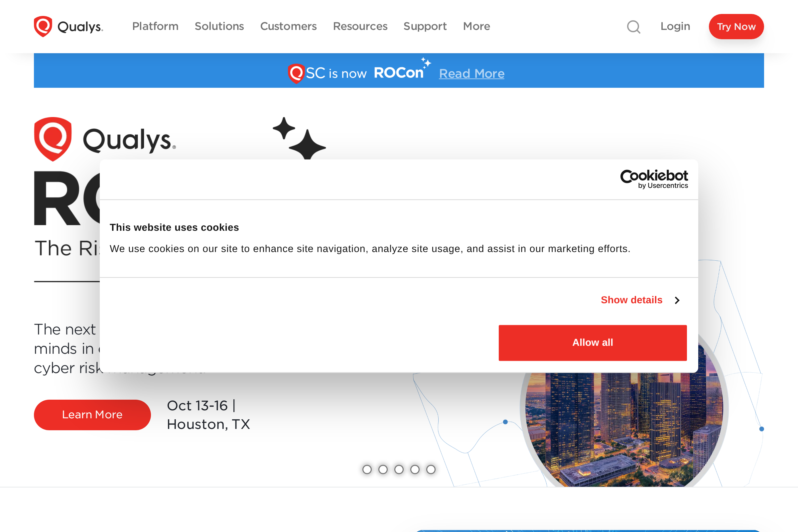798x532 pixels.
Task: Open the Resources menu
Action: tap(360, 27)
